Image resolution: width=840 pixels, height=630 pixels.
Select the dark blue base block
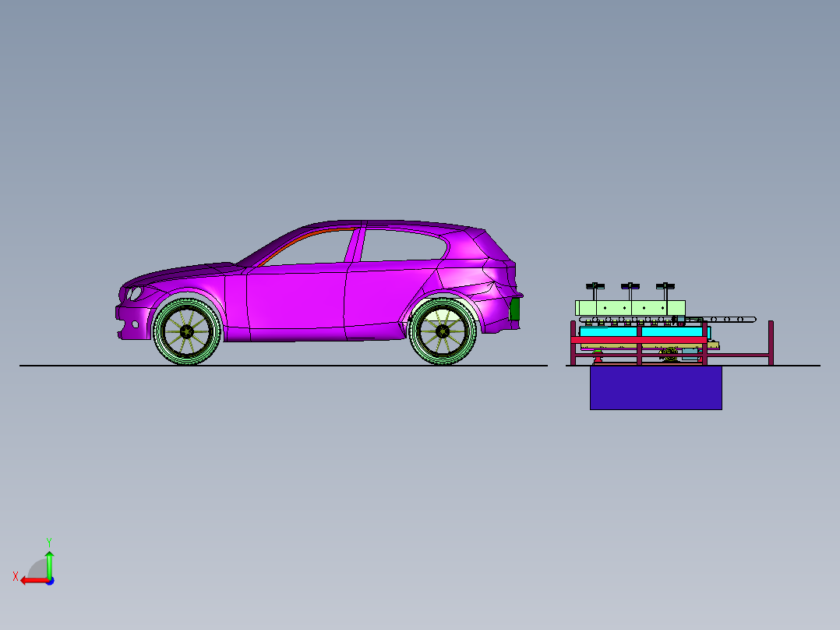click(656, 388)
